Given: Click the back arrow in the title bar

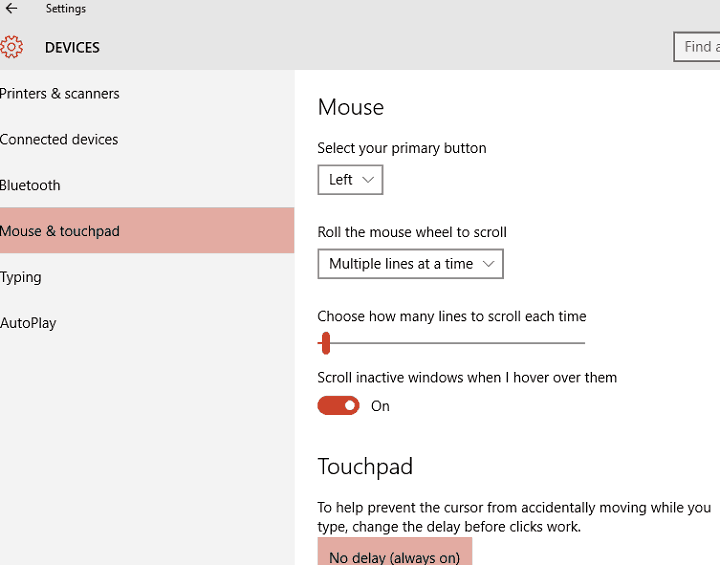Looking at the screenshot, I should coord(12,9).
